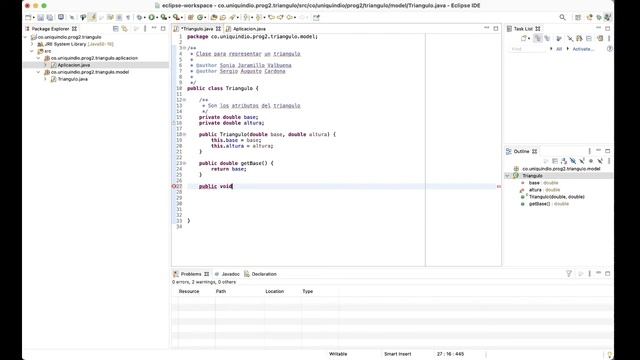Open the Run button dropdown arrow

(157, 18)
